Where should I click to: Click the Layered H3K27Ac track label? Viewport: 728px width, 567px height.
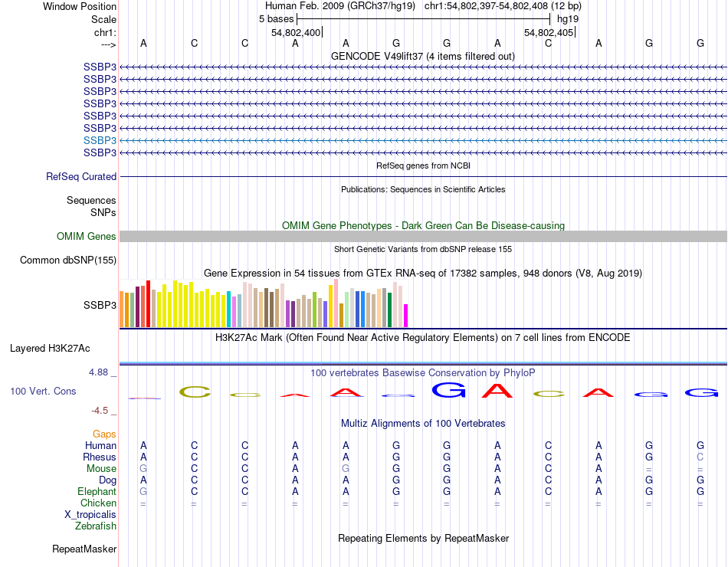[x=50, y=349]
